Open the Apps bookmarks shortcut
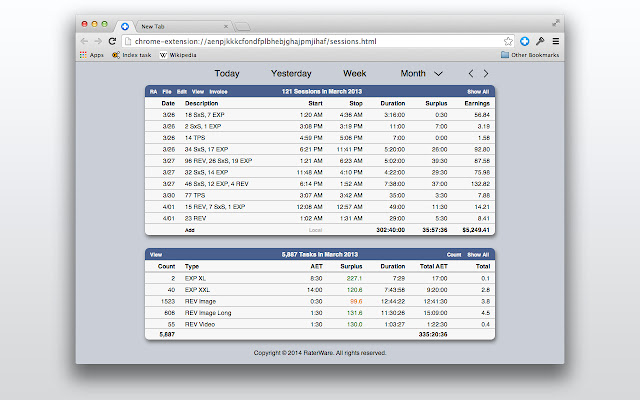 point(91,55)
